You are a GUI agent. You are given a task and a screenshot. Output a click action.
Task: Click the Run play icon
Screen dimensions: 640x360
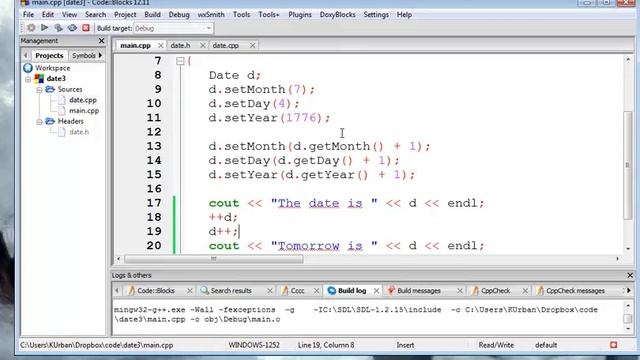pos(44,28)
